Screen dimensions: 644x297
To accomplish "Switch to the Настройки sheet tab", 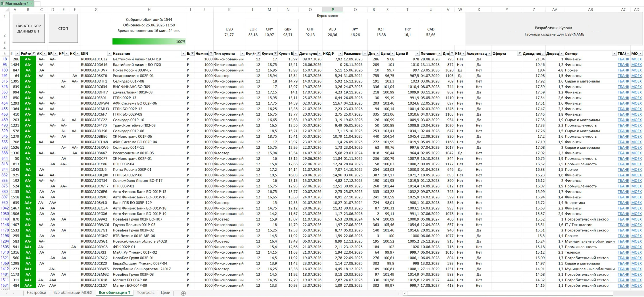I will 36,293.
